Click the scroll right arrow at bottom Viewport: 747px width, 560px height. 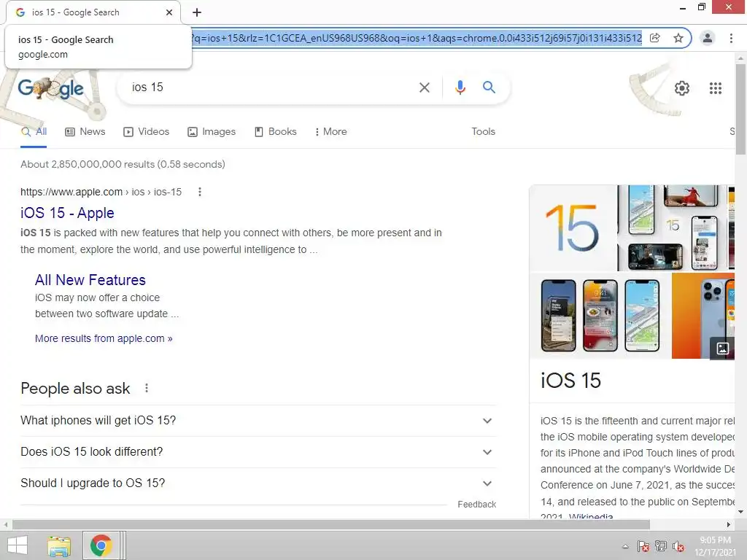tap(729, 525)
